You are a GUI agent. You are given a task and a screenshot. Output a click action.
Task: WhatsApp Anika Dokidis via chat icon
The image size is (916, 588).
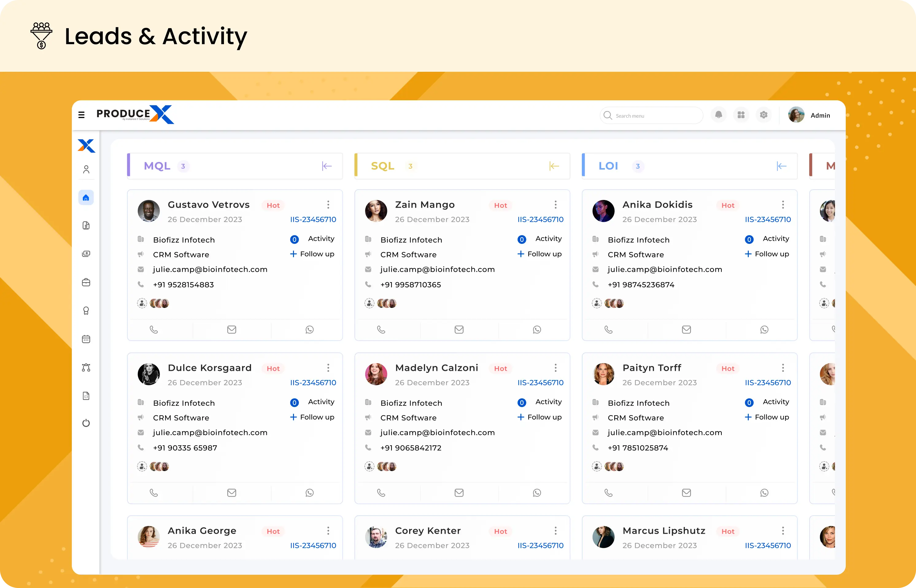click(764, 329)
